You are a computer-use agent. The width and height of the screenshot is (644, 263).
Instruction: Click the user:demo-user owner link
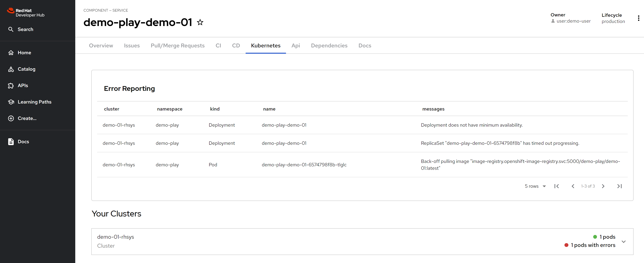[573, 21]
